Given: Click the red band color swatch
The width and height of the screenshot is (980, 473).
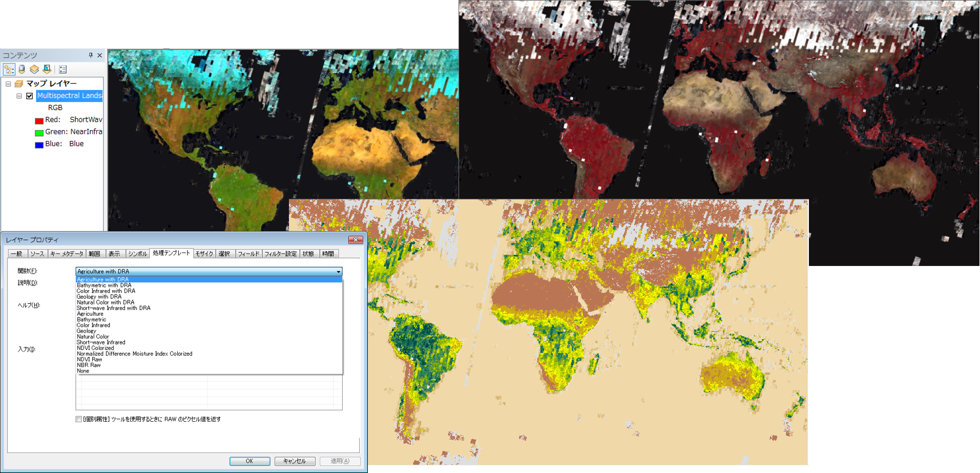Looking at the screenshot, I should point(39,120).
